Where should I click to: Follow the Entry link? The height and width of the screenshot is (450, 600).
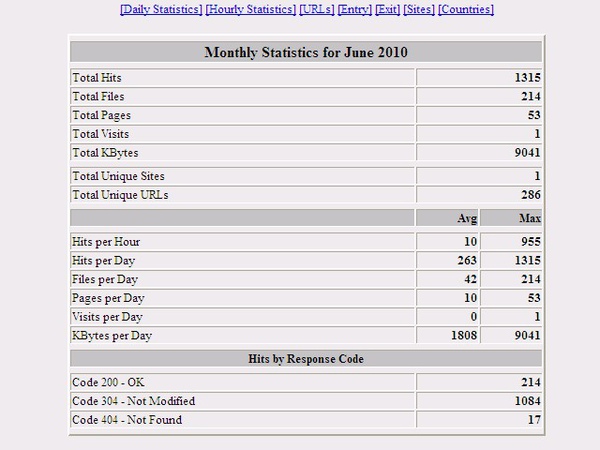[x=355, y=9]
